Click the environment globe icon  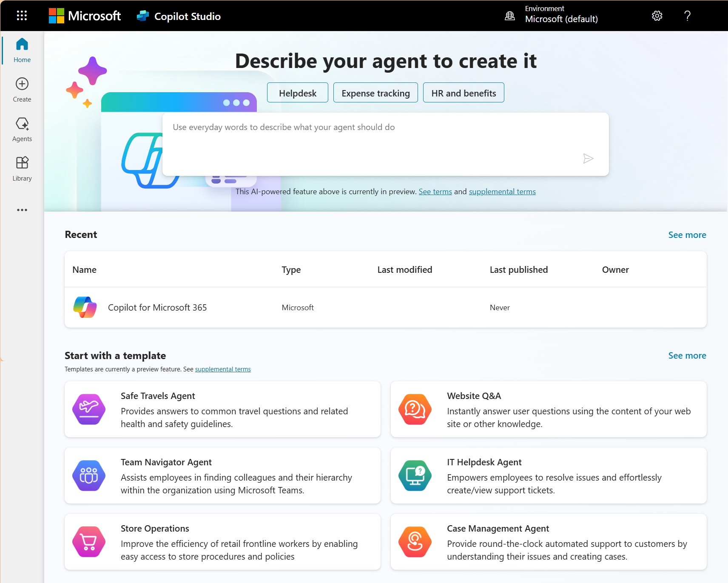point(509,16)
